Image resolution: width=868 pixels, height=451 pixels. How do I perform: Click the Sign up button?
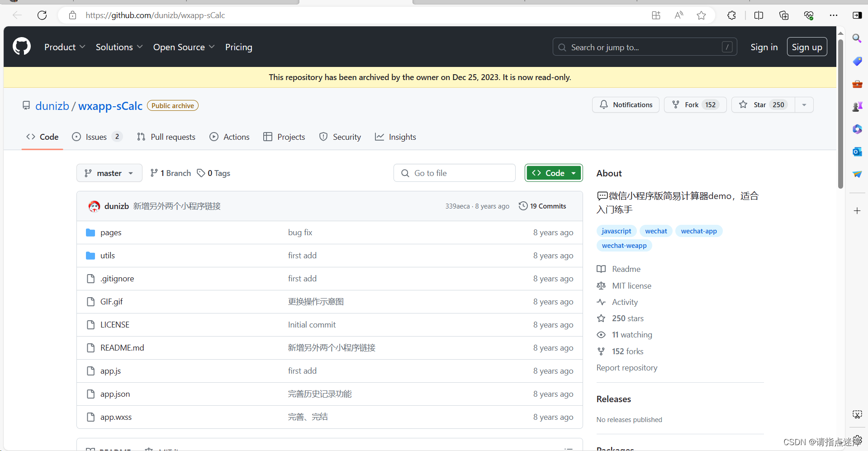807,47
